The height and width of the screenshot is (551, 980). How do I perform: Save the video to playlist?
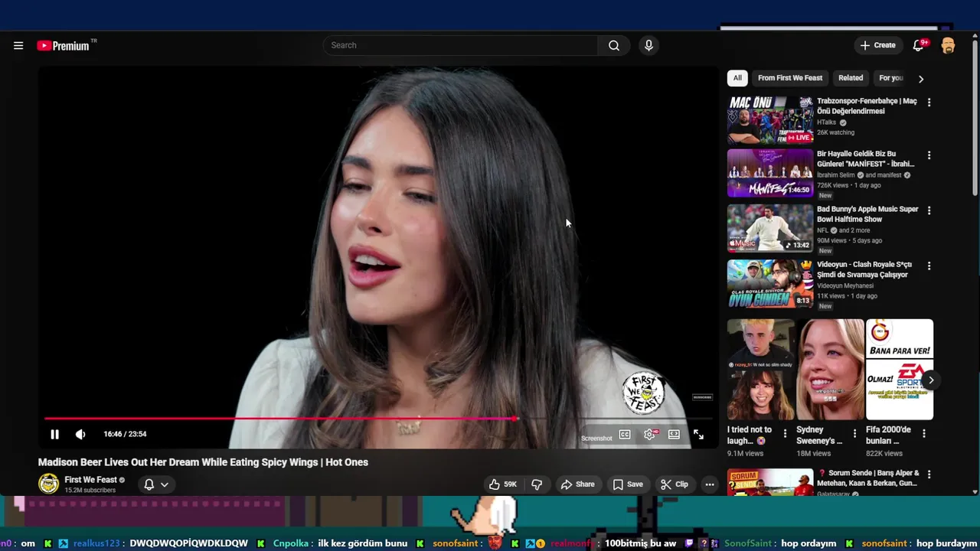pos(627,484)
